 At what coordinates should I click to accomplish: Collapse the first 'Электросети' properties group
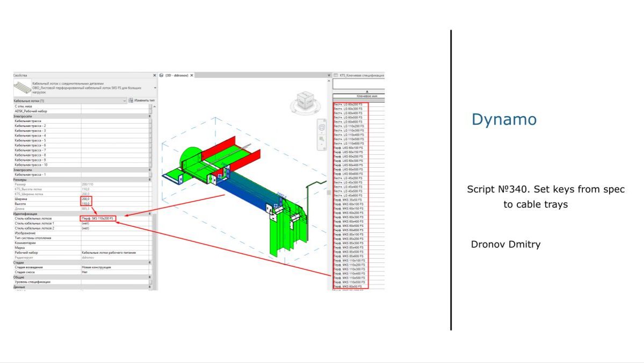149,116
